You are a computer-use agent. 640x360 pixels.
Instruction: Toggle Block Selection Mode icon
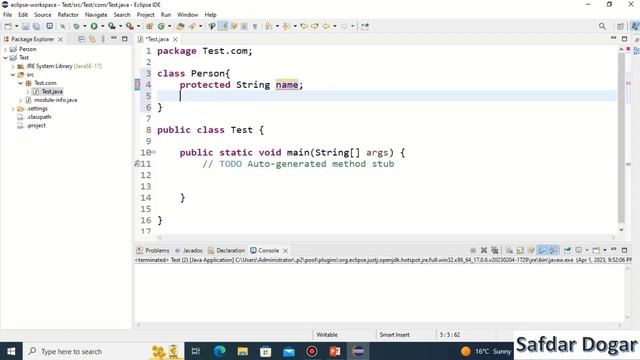pyautogui.click(x=244, y=26)
